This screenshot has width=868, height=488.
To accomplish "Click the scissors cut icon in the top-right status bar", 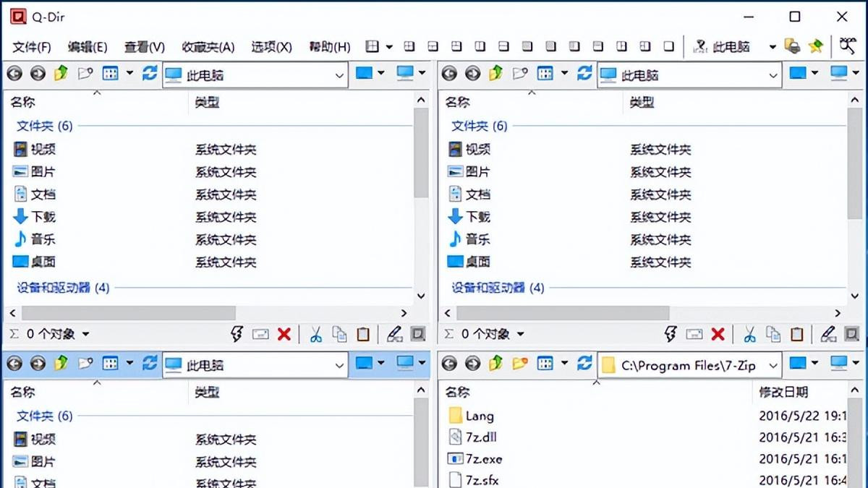I will (750, 334).
